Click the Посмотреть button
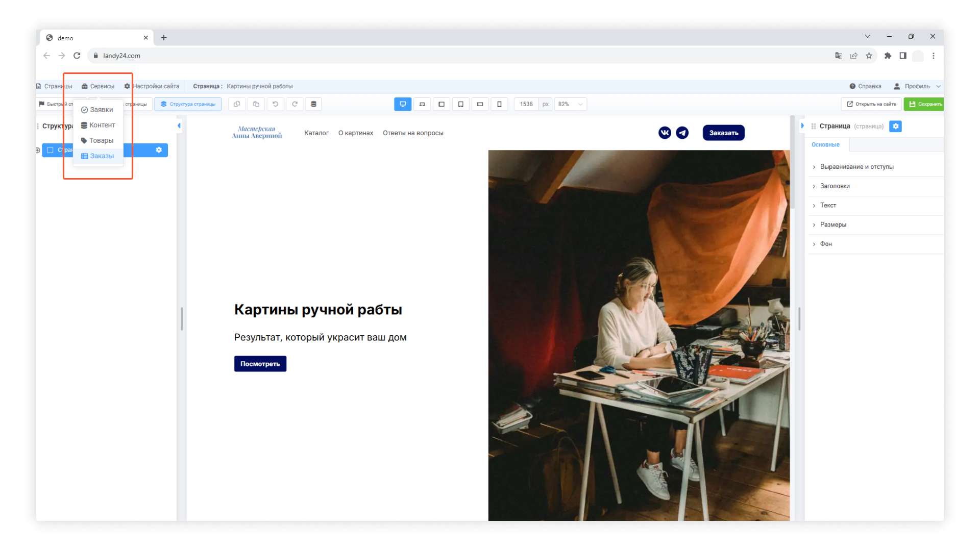 point(260,364)
